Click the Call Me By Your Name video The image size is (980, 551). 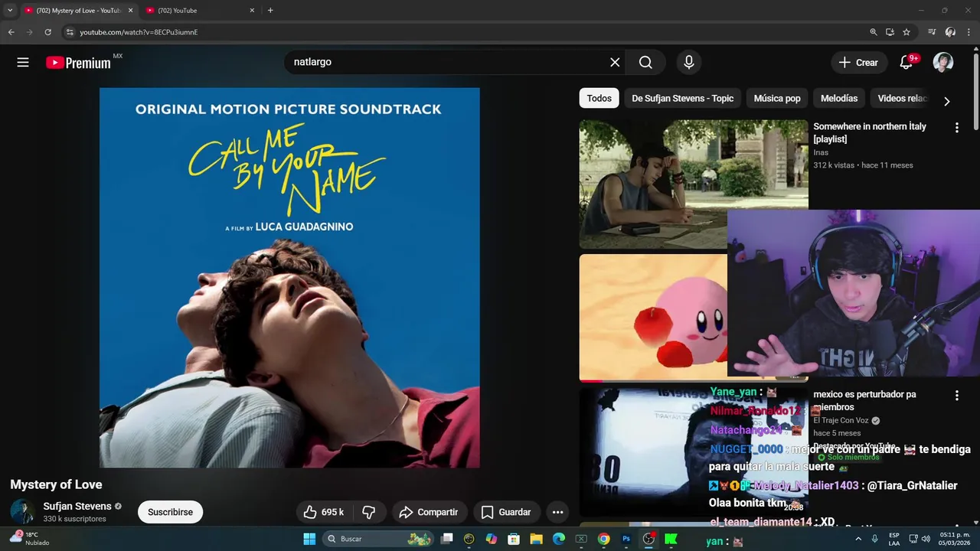[x=289, y=277]
